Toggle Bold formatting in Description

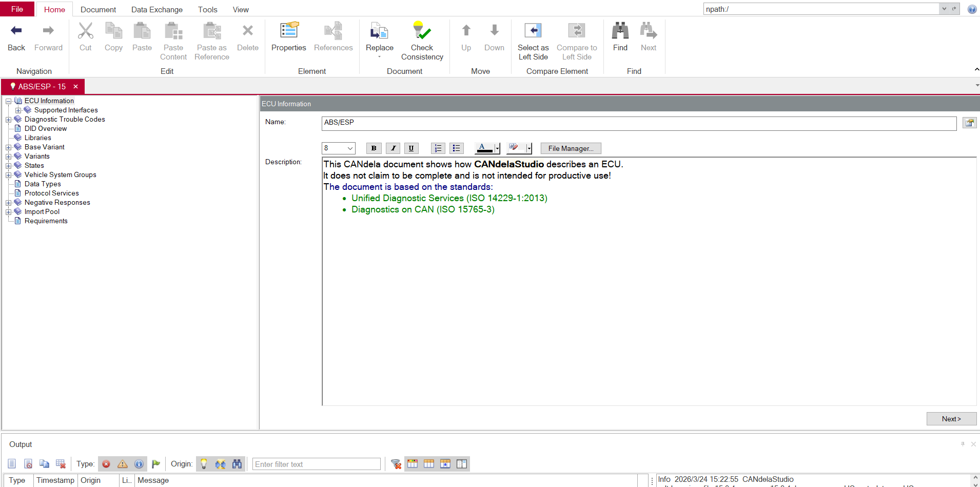[x=374, y=148]
